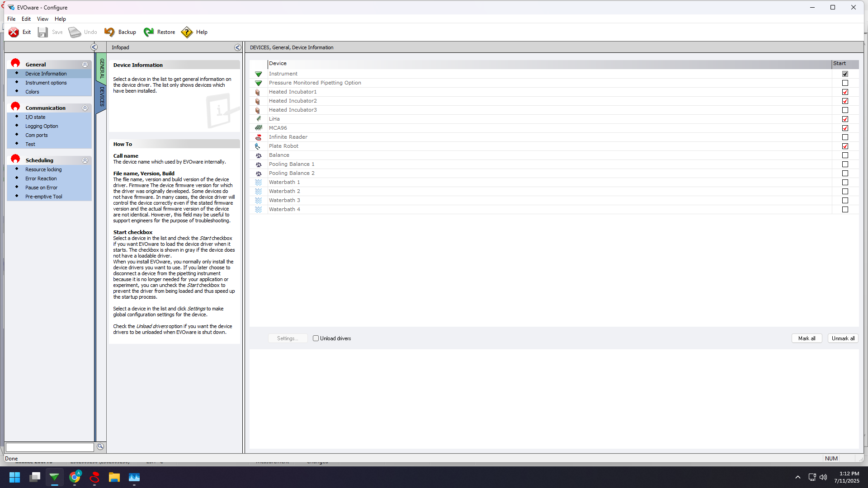Open Chrome from the taskbar
868x488 pixels.
(x=75, y=477)
